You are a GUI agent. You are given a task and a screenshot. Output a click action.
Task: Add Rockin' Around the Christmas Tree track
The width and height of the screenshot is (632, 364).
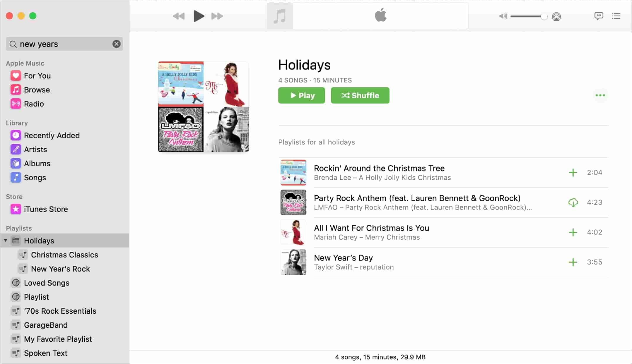point(573,172)
